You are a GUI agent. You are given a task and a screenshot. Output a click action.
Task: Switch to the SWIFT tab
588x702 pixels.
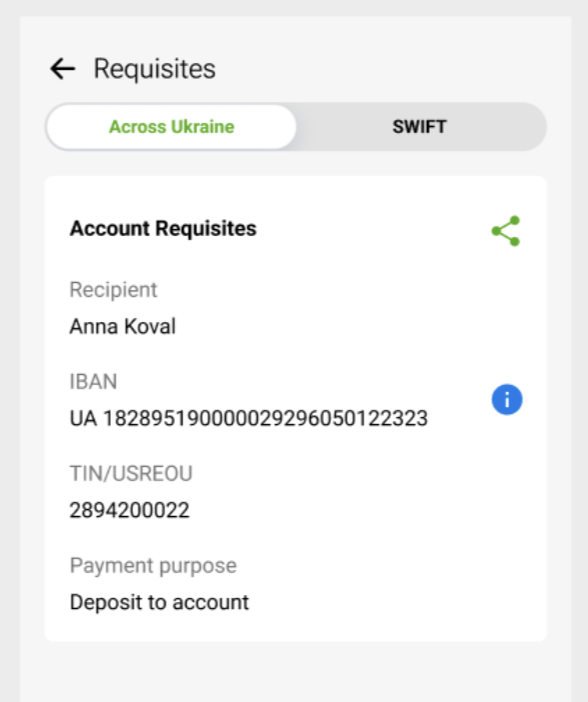420,127
